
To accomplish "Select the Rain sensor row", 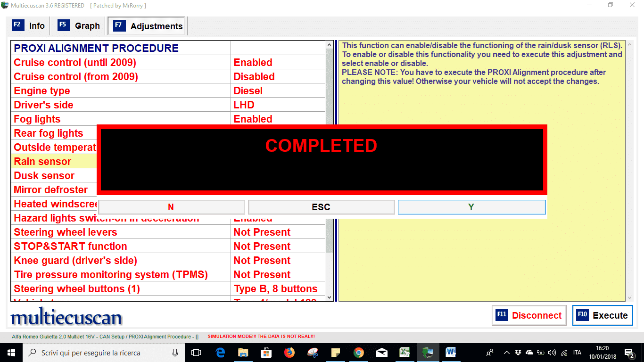I will click(x=42, y=162).
